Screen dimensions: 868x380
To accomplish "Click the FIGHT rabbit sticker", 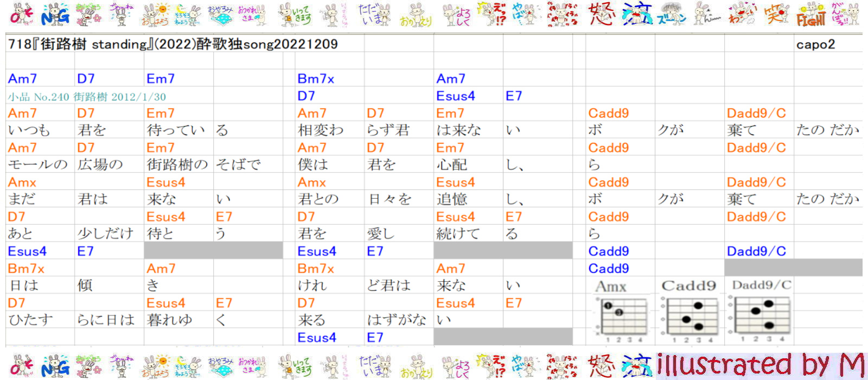I will (810, 15).
